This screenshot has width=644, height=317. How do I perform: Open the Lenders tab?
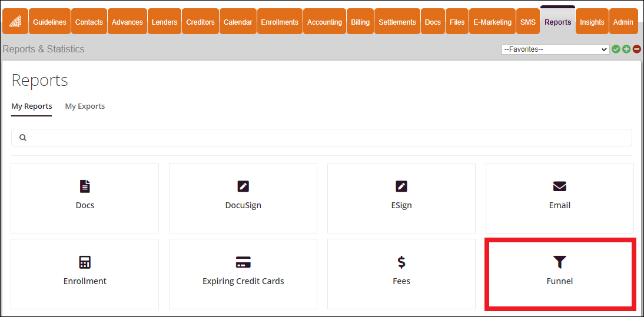(164, 21)
